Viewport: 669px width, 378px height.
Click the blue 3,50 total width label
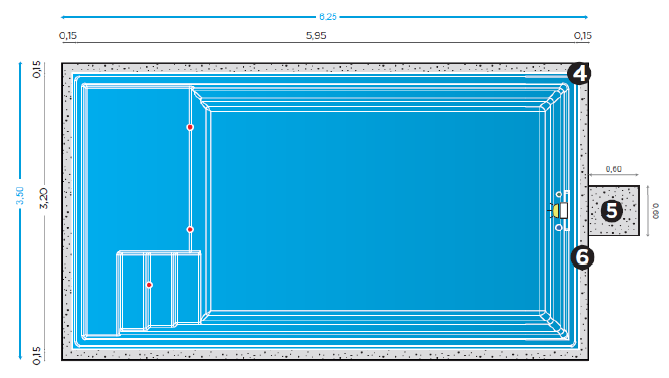pos(20,195)
